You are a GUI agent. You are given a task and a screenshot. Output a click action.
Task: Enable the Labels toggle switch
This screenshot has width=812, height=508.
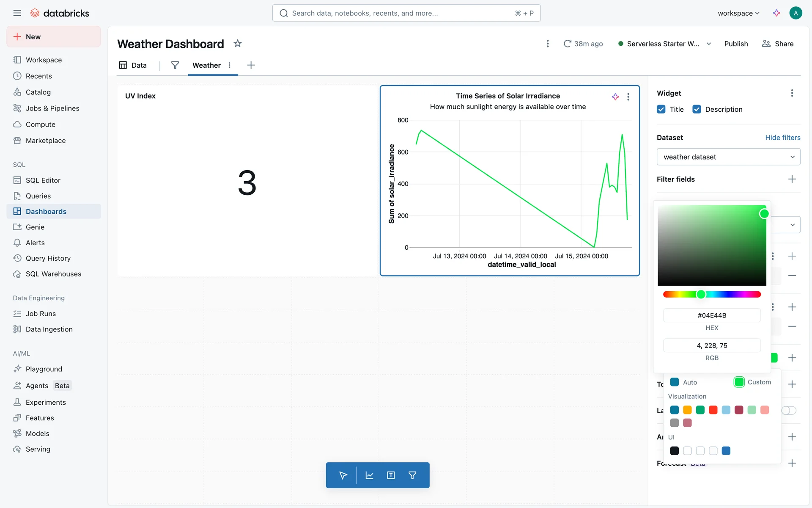pyautogui.click(x=789, y=410)
